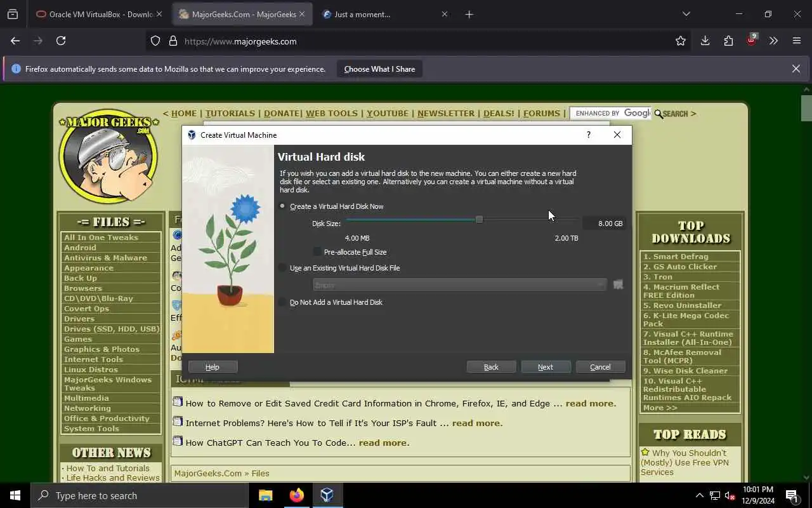Open HOME in MajorGeeks menu
The image size is (812, 508).
tap(184, 113)
